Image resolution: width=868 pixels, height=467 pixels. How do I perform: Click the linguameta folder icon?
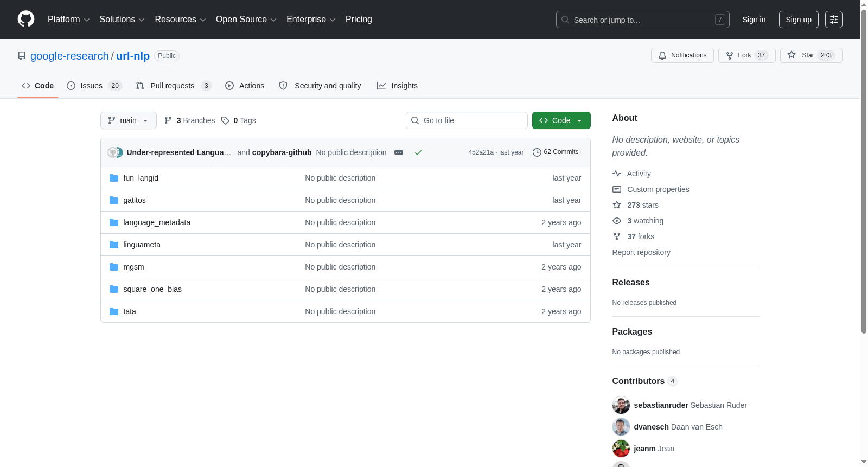click(114, 245)
